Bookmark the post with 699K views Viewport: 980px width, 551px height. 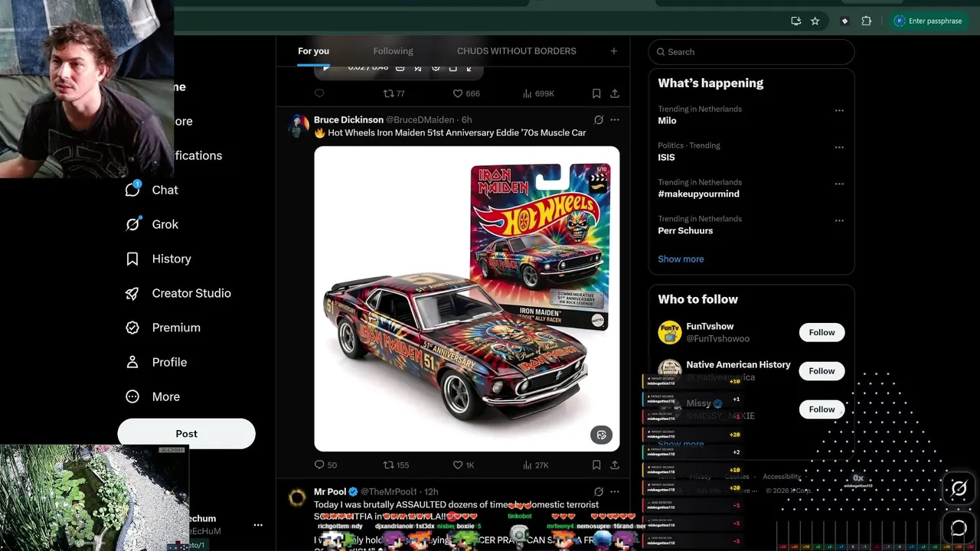[596, 93]
